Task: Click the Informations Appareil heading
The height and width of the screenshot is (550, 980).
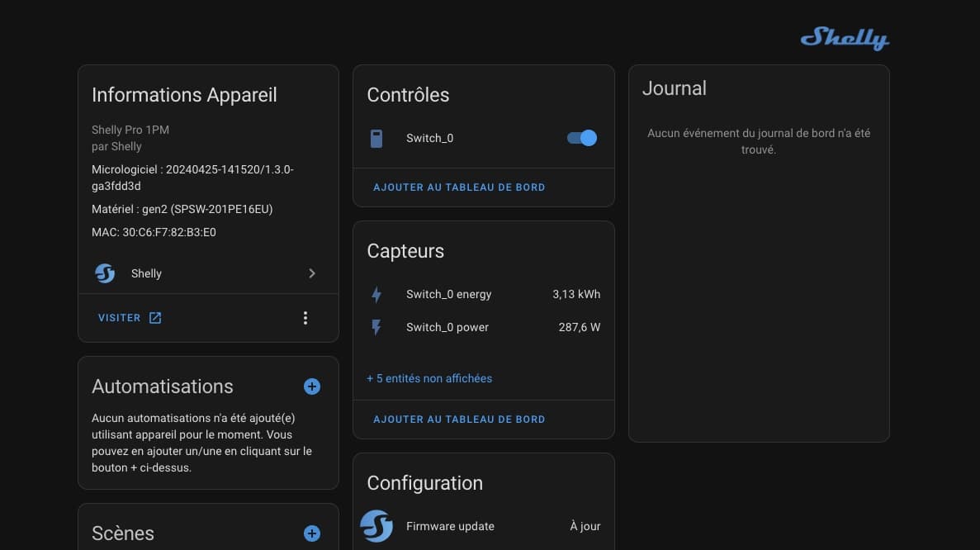Action: pos(184,95)
